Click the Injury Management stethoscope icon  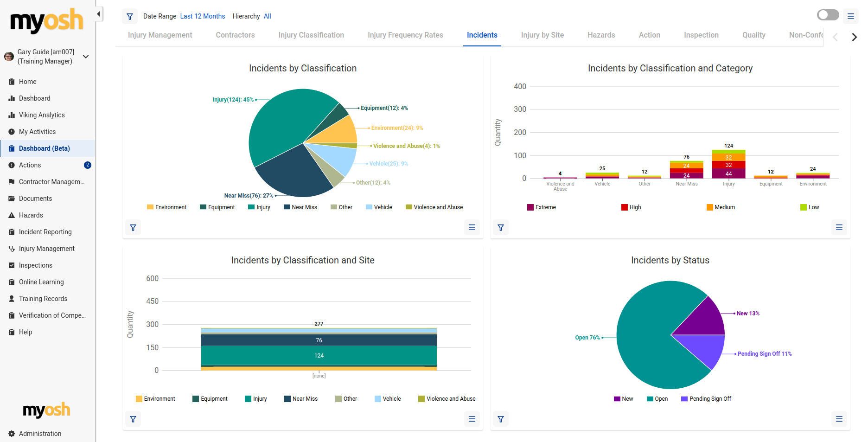(x=12, y=249)
